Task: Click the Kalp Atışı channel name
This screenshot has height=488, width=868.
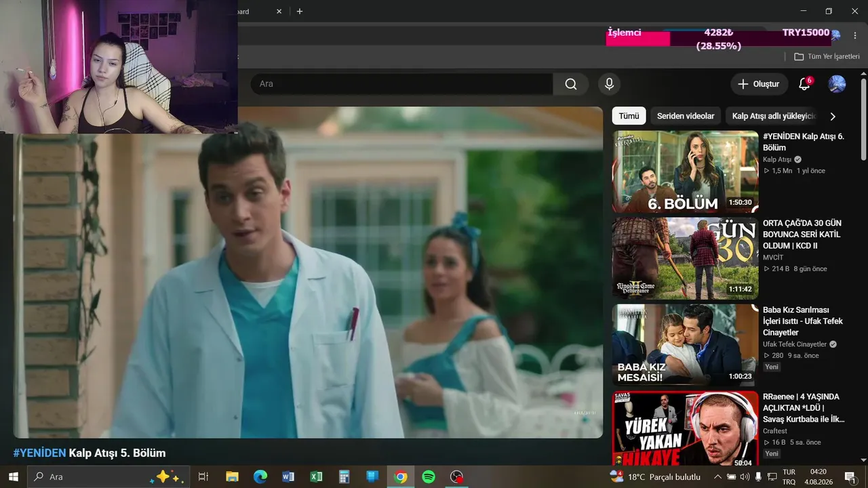Action: [777, 159]
